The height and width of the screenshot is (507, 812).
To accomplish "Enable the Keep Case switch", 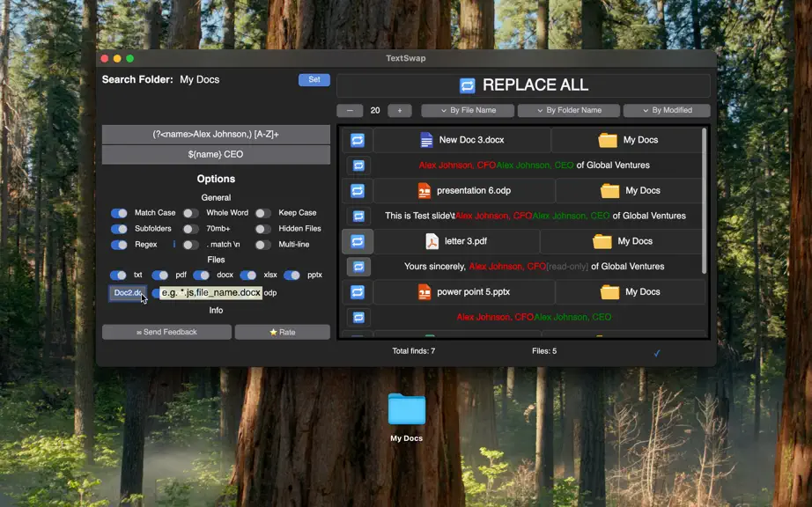I will [x=262, y=213].
